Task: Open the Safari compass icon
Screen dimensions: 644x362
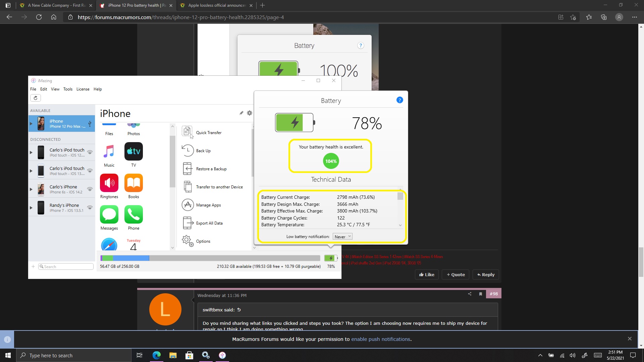Action: [x=109, y=244]
